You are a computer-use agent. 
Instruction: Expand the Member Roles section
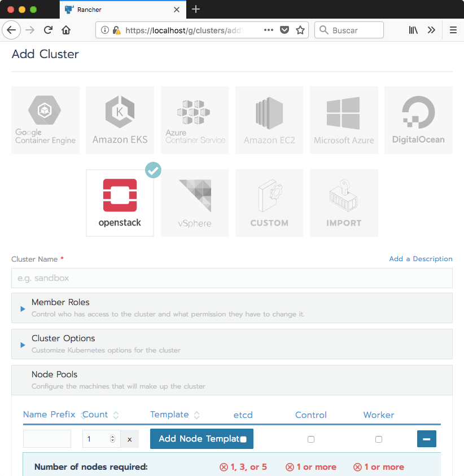pos(23,308)
